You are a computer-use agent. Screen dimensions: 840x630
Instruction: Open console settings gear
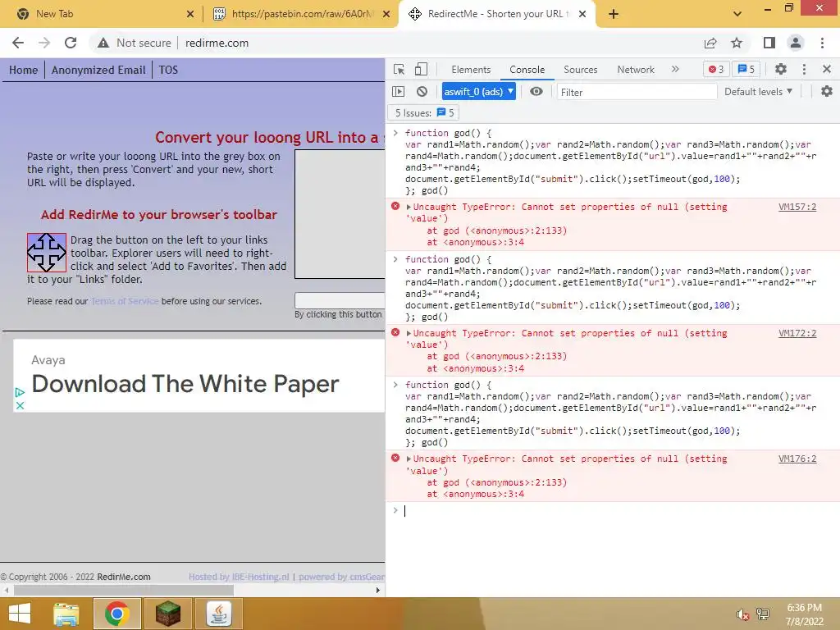(827, 92)
